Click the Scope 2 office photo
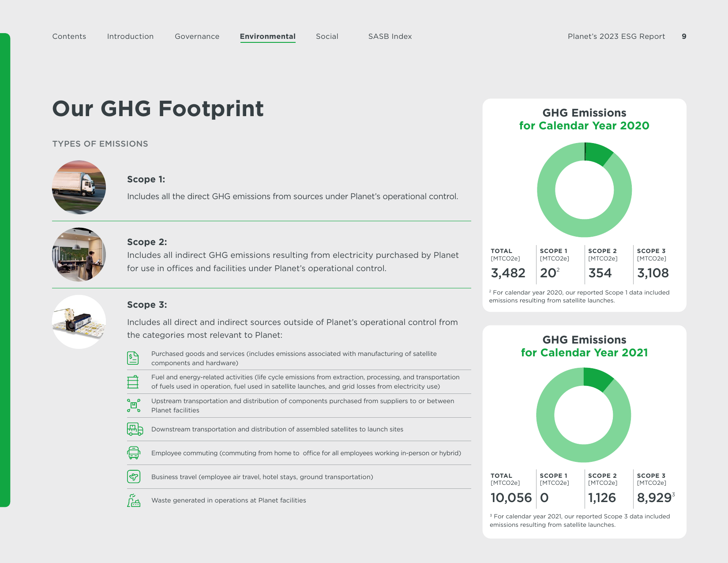The width and height of the screenshot is (728, 563). [x=79, y=254]
